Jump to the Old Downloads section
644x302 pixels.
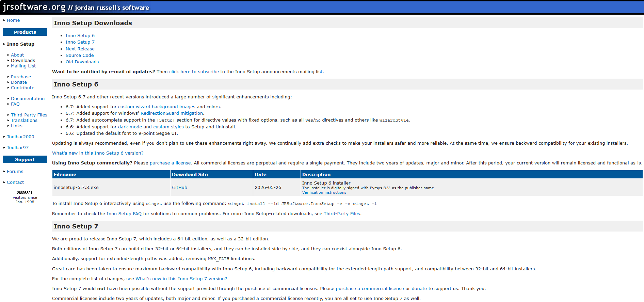[x=82, y=62]
